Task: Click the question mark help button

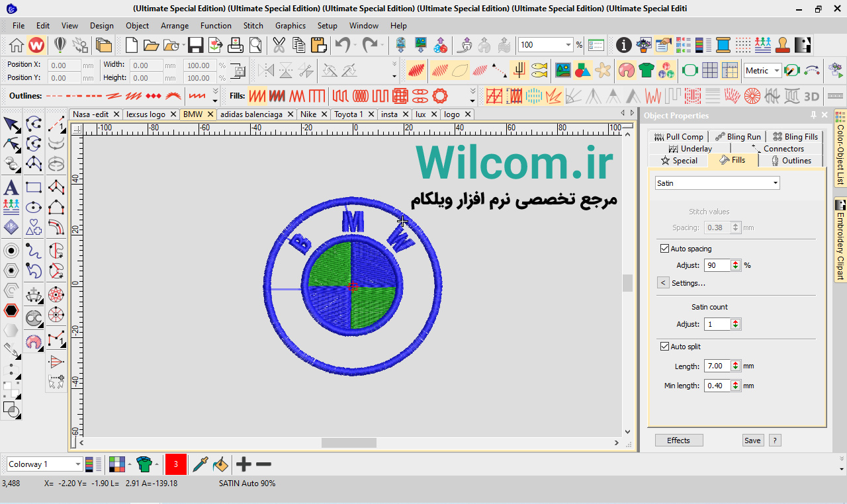Action: point(774,441)
